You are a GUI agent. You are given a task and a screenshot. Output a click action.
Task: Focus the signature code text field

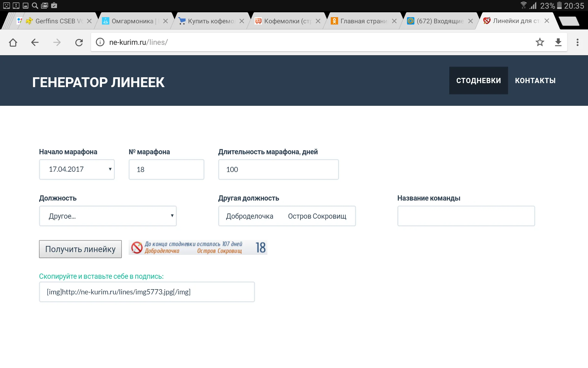coord(147,292)
